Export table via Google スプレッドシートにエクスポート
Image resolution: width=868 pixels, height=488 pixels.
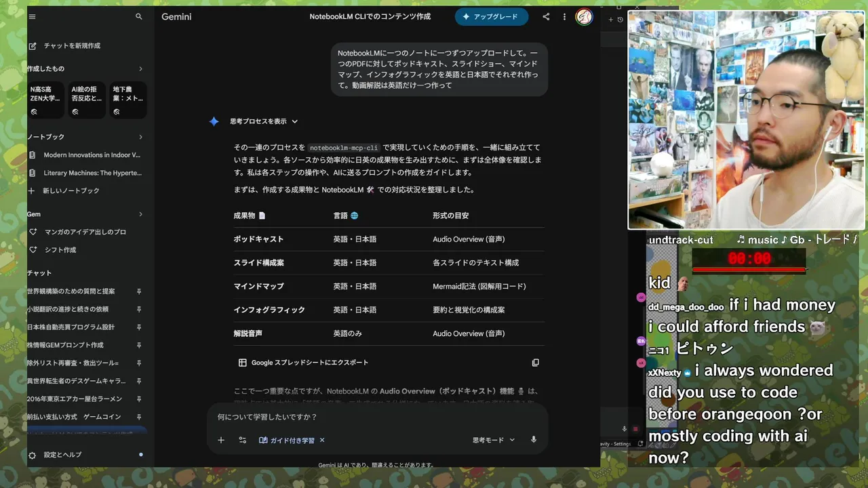tap(303, 363)
